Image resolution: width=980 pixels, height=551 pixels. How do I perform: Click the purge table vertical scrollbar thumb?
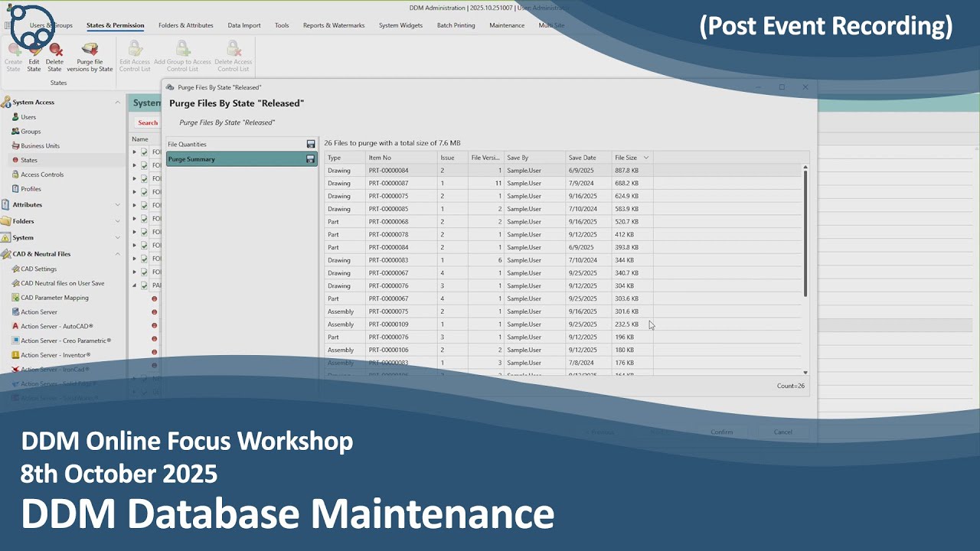[x=805, y=233]
